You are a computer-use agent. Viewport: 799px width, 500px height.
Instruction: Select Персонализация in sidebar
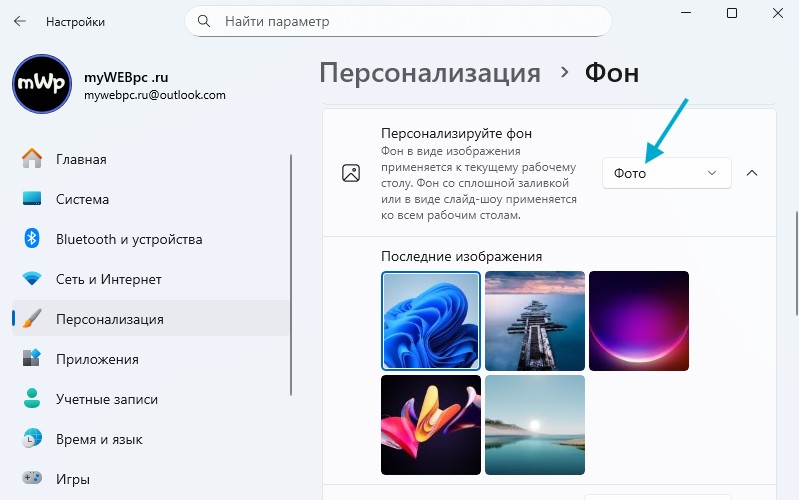(151, 319)
